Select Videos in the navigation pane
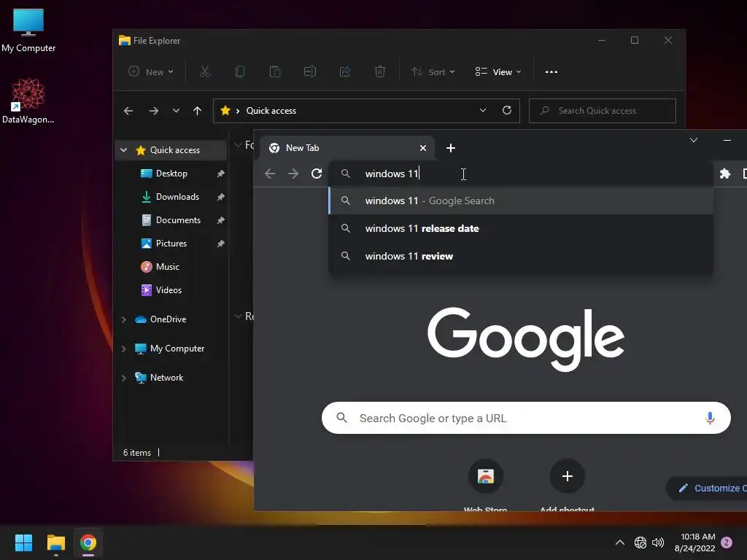747x560 pixels. tap(169, 290)
